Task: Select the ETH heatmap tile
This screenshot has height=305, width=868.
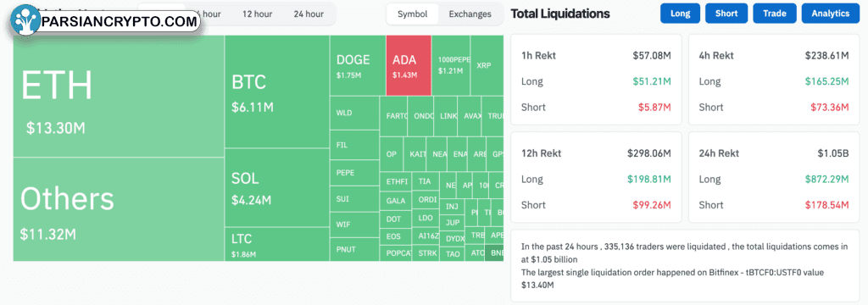Action: (119, 96)
